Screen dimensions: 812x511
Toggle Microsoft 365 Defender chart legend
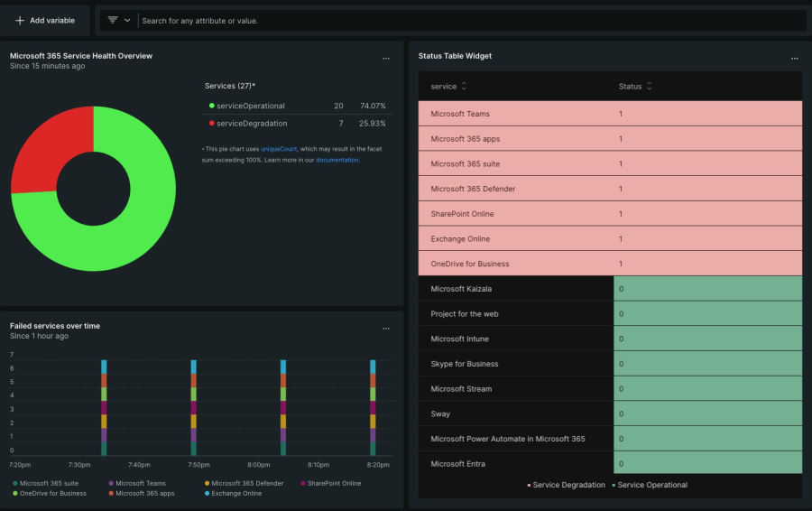coord(244,484)
